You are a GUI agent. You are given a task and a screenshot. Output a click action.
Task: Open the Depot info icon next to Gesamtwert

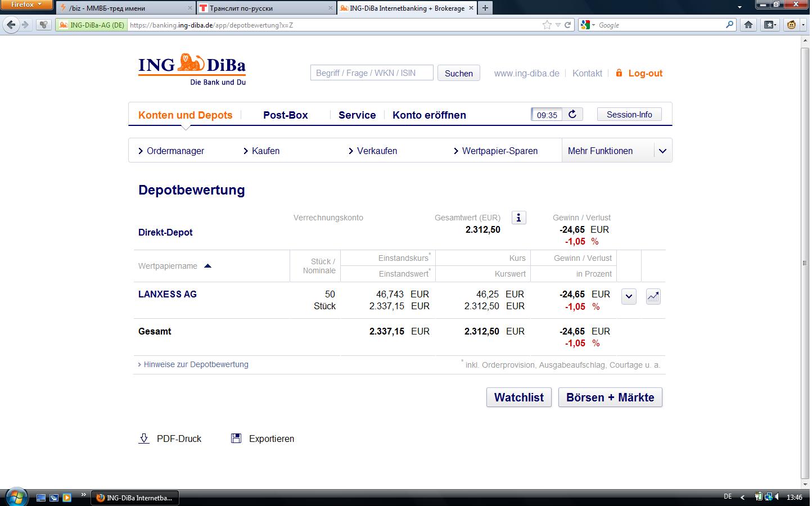pyautogui.click(x=518, y=218)
